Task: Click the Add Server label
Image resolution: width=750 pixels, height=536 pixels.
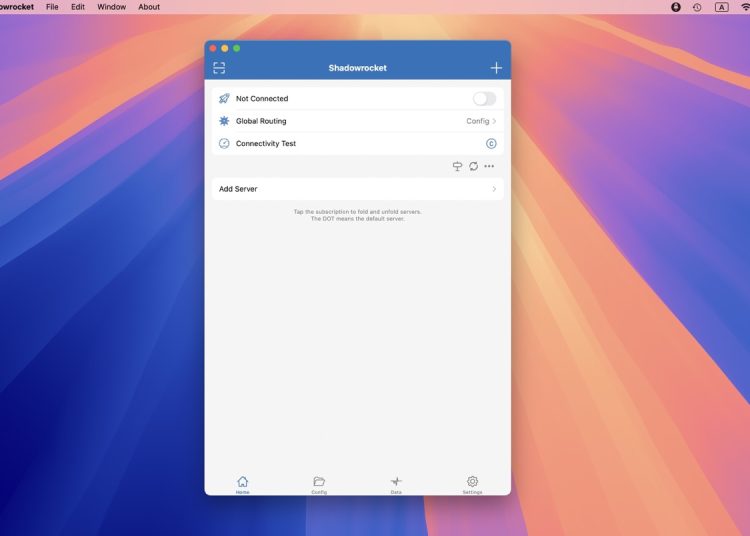Action: coord(238,189)
